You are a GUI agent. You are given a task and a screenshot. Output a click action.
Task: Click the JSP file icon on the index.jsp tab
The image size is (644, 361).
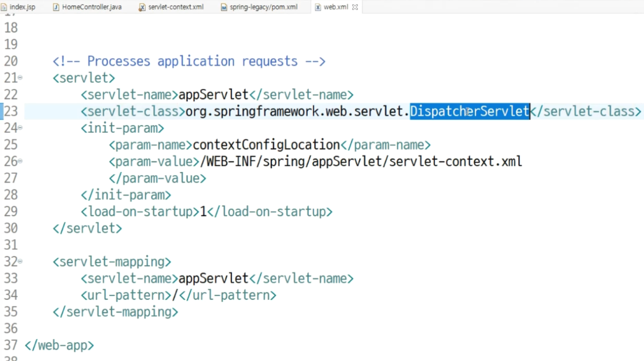(x=4, y=7)
